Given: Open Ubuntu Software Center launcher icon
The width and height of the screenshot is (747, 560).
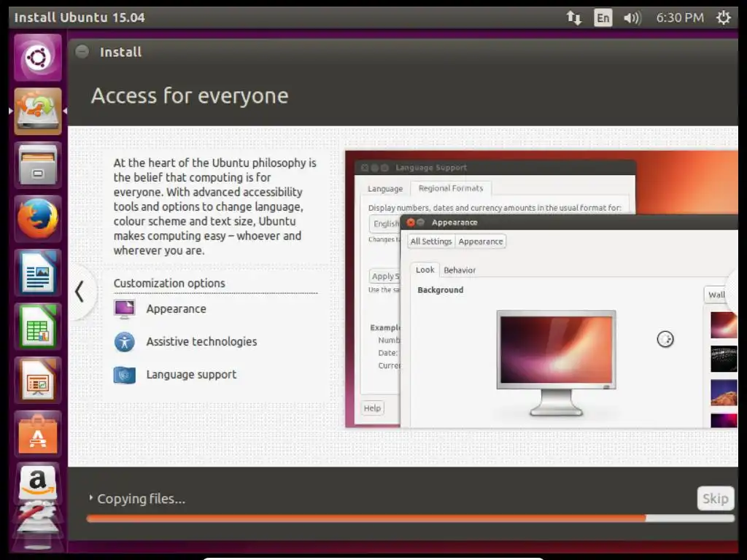Looking at the screenshot, I should [x=38, y=435].
